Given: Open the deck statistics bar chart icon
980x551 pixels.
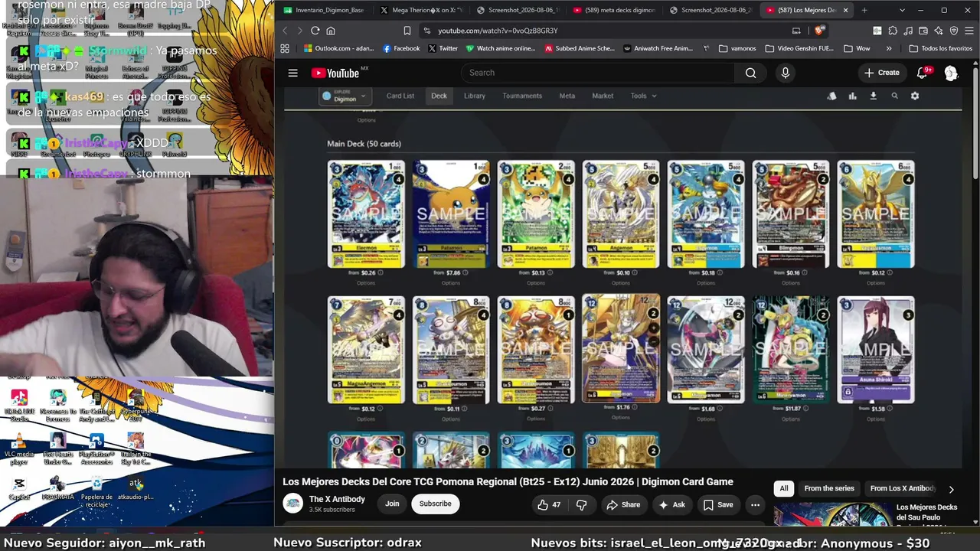Looking at the screenshot, I should (852, 96).
